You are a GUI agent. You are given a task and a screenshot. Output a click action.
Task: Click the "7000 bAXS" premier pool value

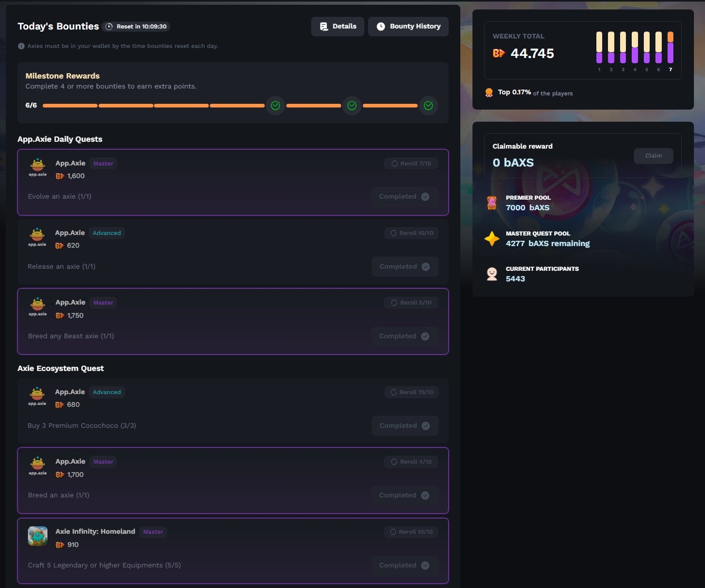click(x=527, y=208)
